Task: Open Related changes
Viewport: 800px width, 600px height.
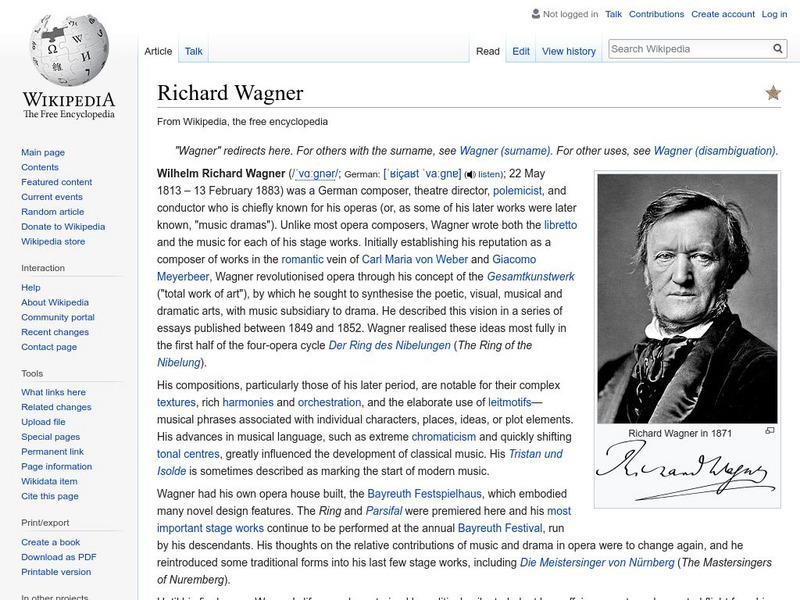Action: [56, 407]
